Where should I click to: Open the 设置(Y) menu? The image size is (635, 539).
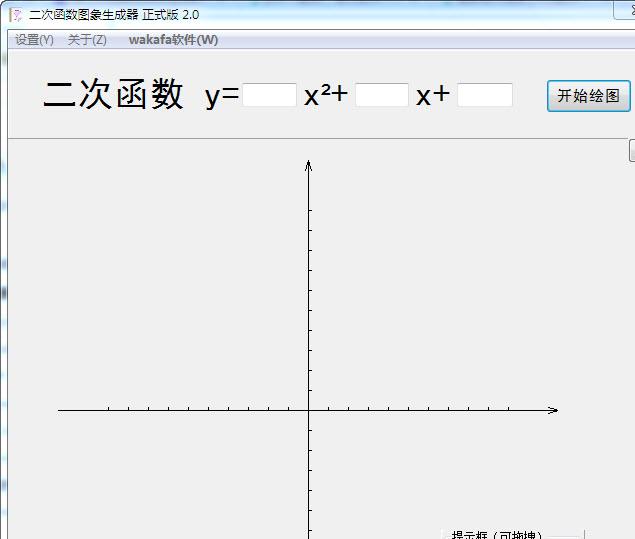(34, 40)
